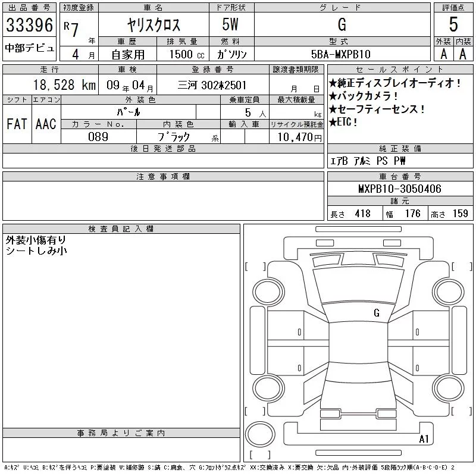The height and width of the screenshot is (476, 476).
Task: Click the spare tire circle in the diagram
Action: pos(260,434)
